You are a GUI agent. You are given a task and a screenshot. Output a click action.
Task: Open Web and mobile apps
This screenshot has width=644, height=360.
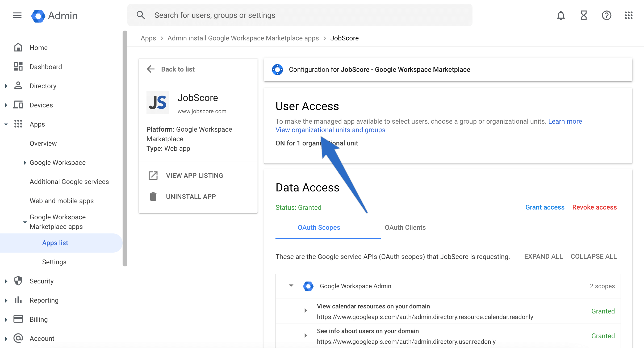pyautogui.click(x=62, y=201)
